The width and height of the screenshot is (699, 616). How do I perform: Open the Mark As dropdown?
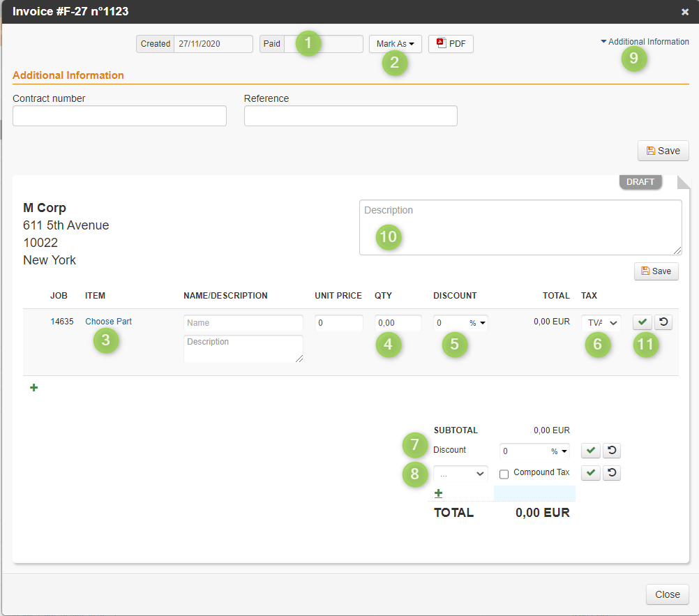395,43
